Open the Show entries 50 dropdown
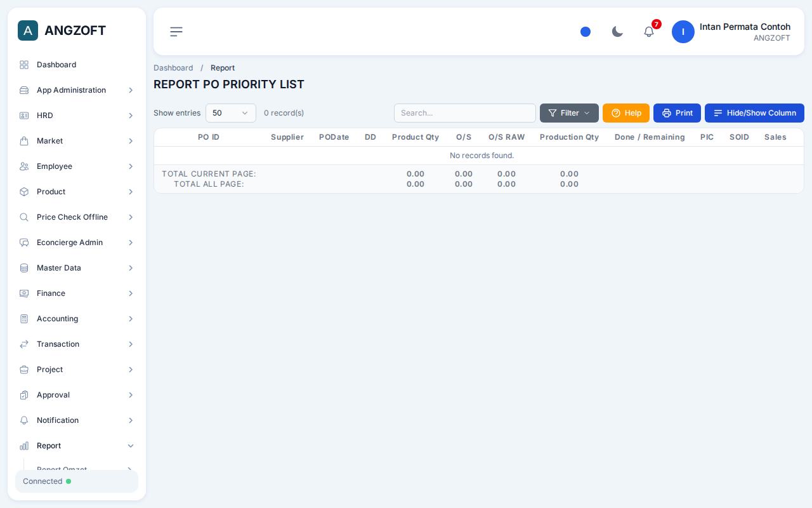The width and height of the screenshot is (812, 508). tap(231, 113)
